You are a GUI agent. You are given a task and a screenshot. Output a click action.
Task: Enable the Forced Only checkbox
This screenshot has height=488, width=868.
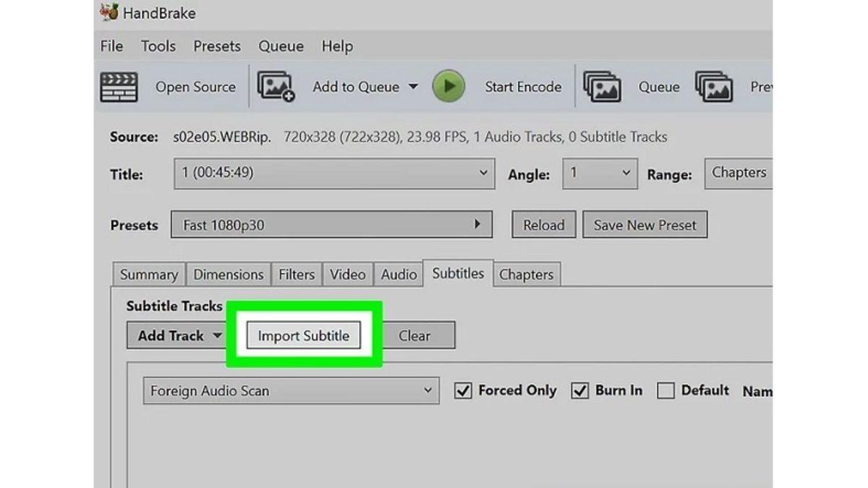[464, 390]
